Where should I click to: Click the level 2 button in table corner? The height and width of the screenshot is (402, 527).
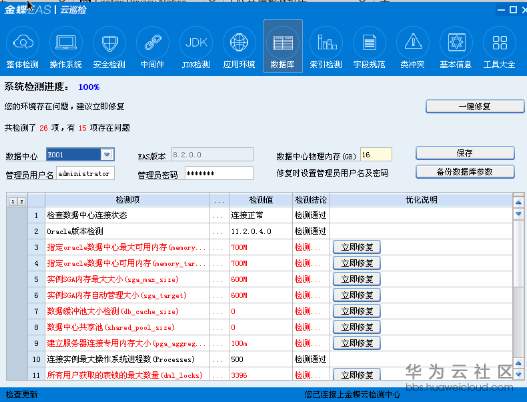21,201
